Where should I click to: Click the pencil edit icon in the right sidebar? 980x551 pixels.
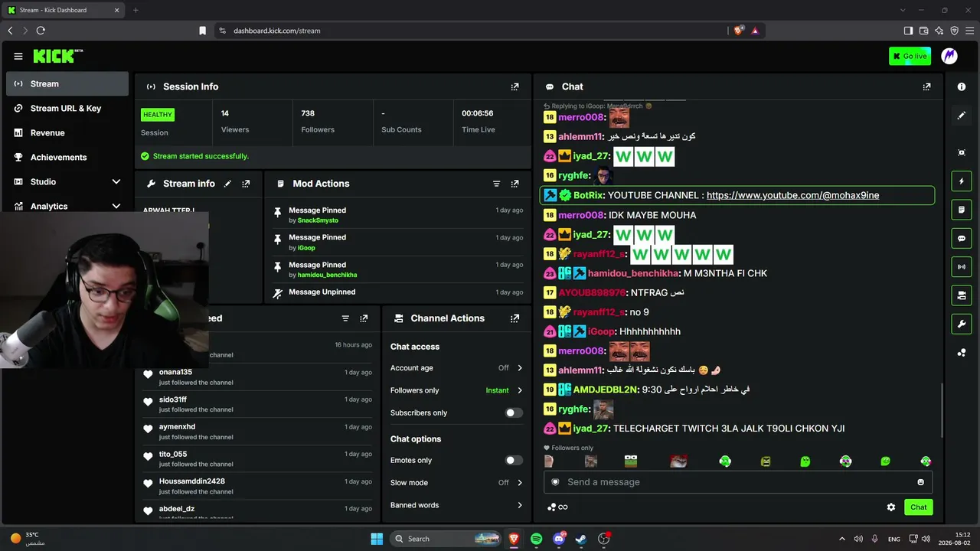click(x=962, y=116)
